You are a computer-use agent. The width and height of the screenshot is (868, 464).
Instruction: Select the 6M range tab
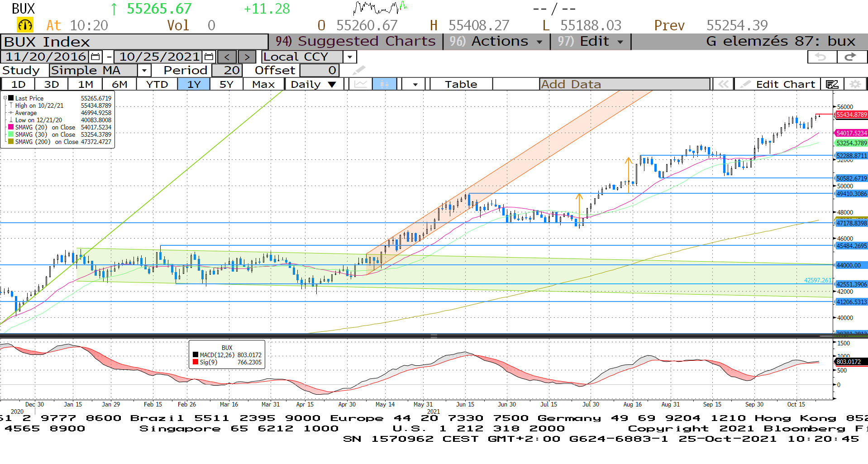119,84
